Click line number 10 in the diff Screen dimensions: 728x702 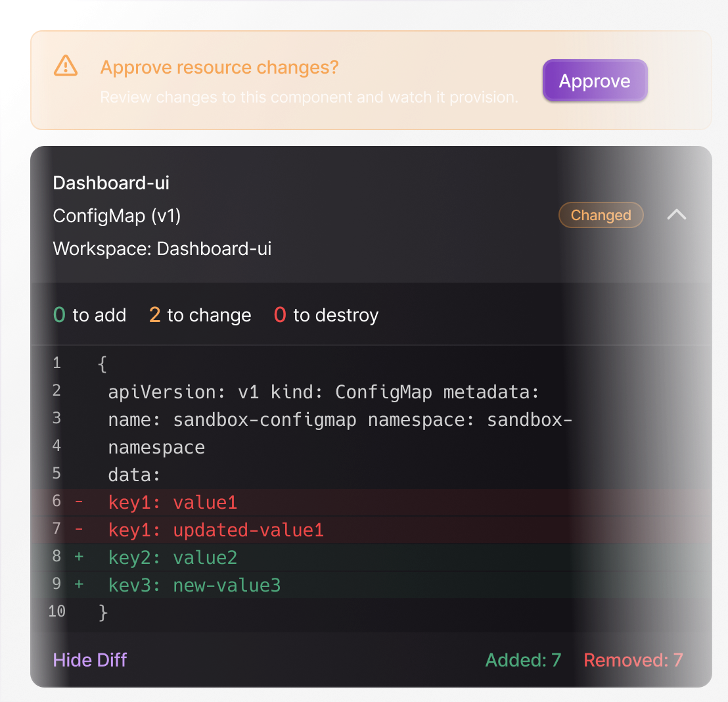point(57,611)
